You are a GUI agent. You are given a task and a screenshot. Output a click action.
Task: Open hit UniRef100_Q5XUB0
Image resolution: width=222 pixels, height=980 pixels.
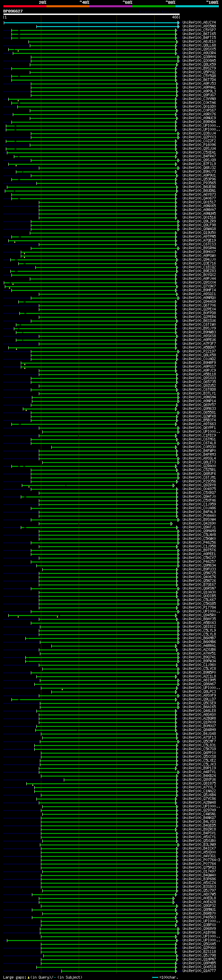point(199,841)
